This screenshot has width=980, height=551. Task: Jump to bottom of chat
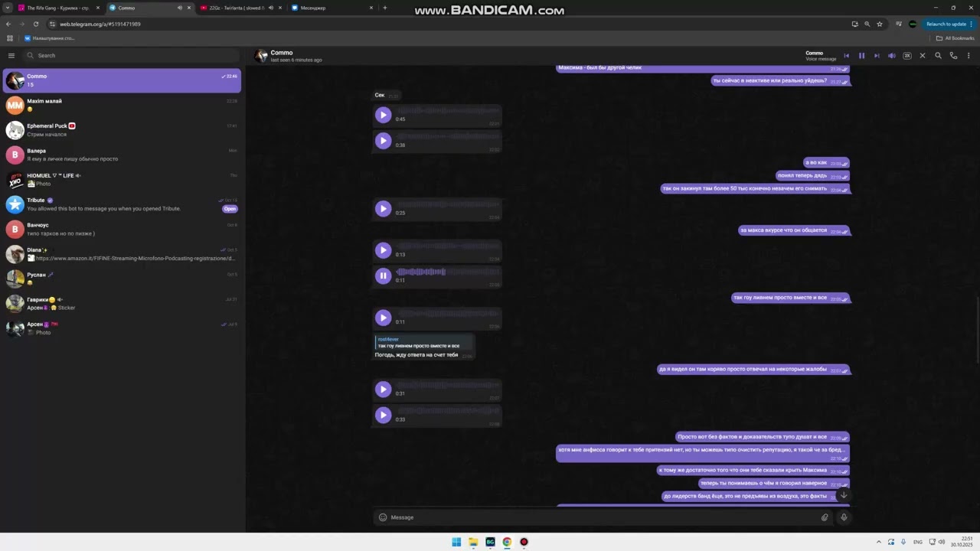coord(844,494)
